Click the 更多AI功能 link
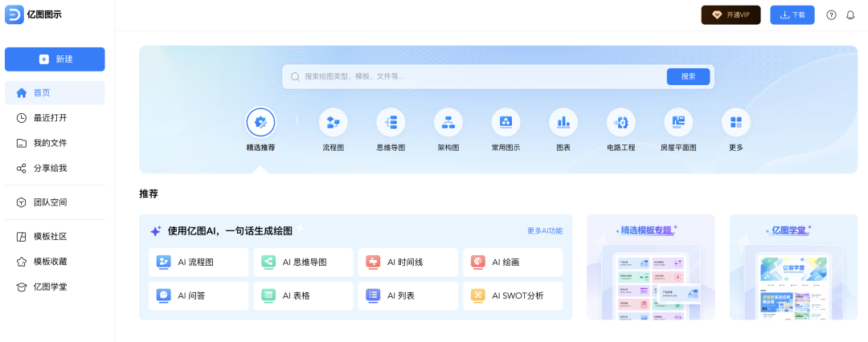The width and height of the screenshot is (868, 342). pyautogui.click(x=545, y=231)
